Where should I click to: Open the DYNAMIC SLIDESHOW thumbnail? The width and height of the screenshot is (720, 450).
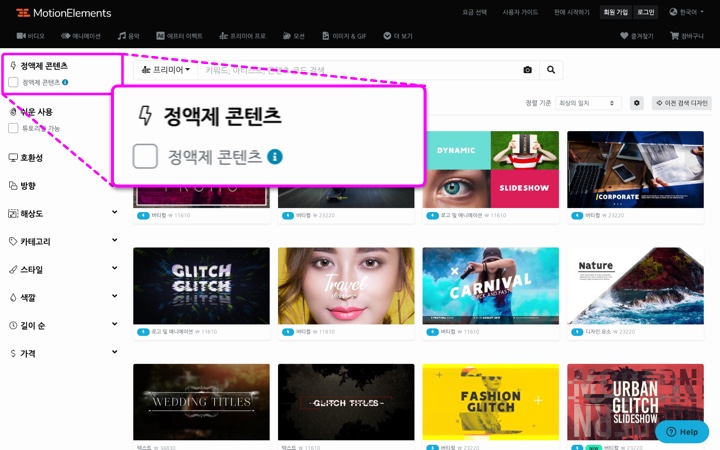click(x=490, y=169)
